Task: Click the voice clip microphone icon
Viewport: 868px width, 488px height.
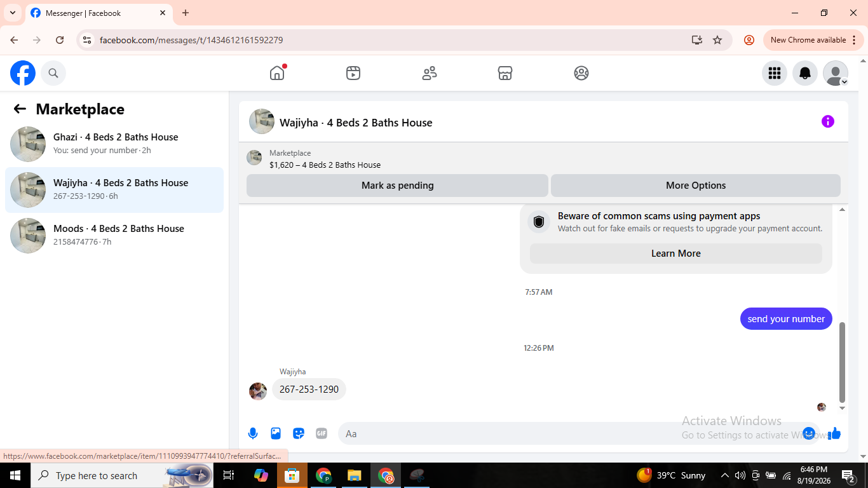Action: click(253, 433)
